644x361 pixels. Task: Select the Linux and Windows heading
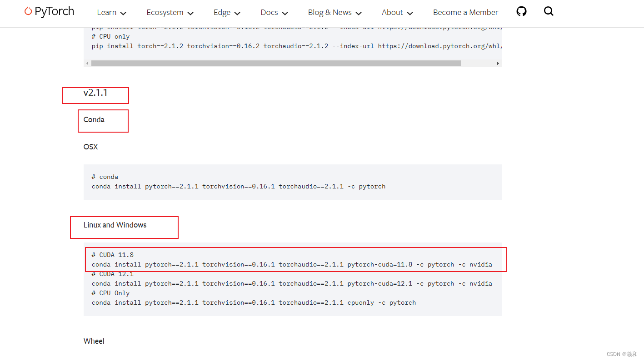point(115,225)
